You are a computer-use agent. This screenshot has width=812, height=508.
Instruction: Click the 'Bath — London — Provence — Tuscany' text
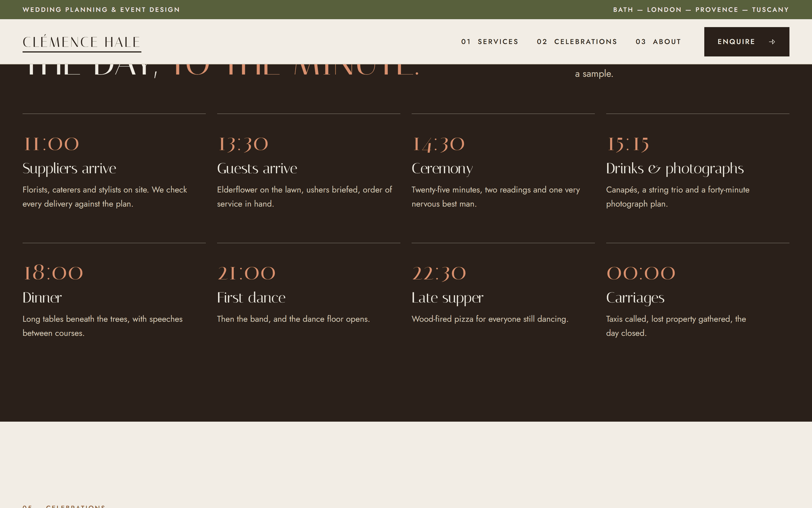tap(701, 10)
